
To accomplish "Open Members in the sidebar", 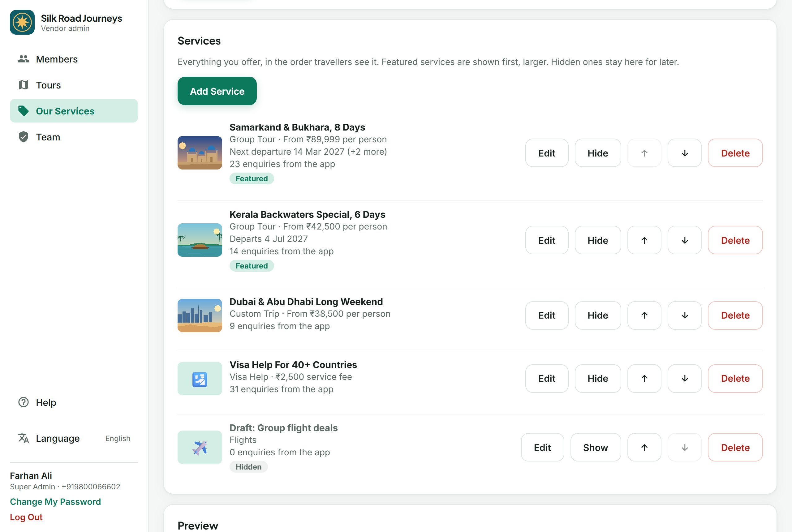I will point(74,59).
